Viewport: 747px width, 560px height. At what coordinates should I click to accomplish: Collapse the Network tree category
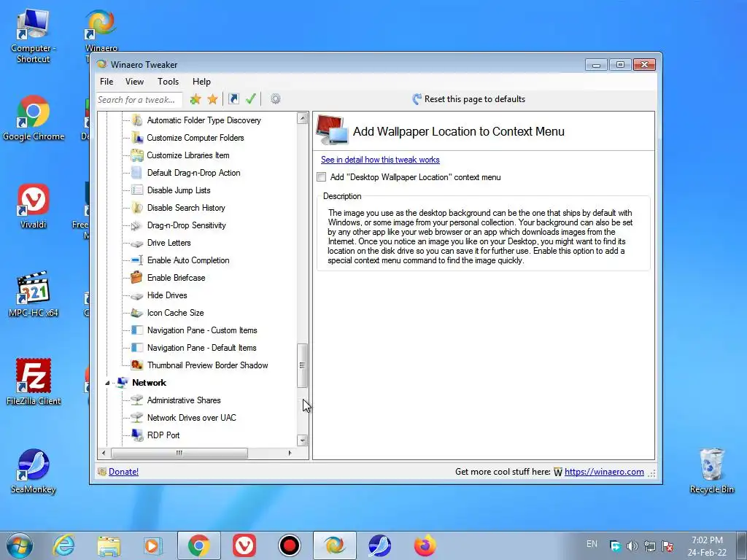click(x=107, y=383)
